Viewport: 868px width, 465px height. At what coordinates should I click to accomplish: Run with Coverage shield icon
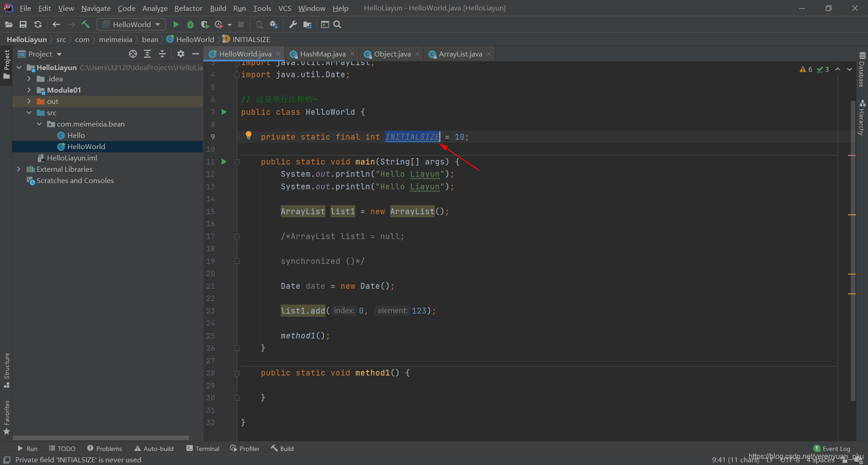point(205,24)
